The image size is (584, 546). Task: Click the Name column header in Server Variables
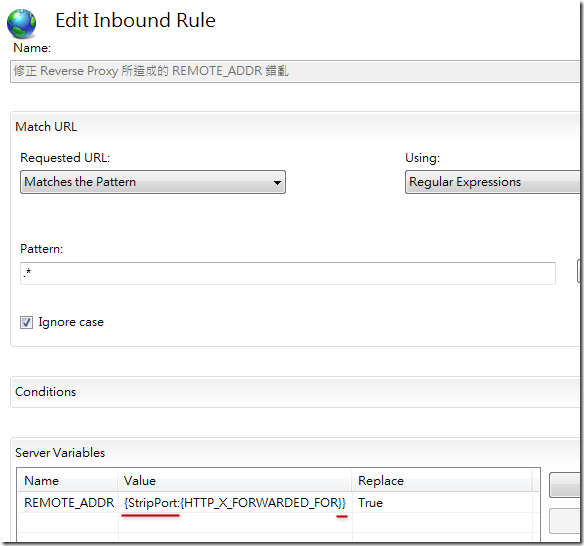[68, 481]
